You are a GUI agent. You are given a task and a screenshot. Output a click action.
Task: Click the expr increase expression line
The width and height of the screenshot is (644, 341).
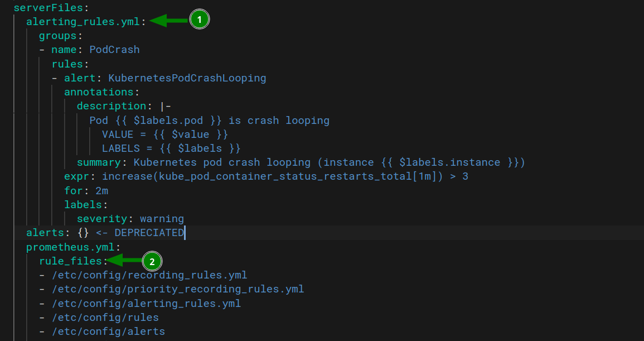click(x=266, y=176)
